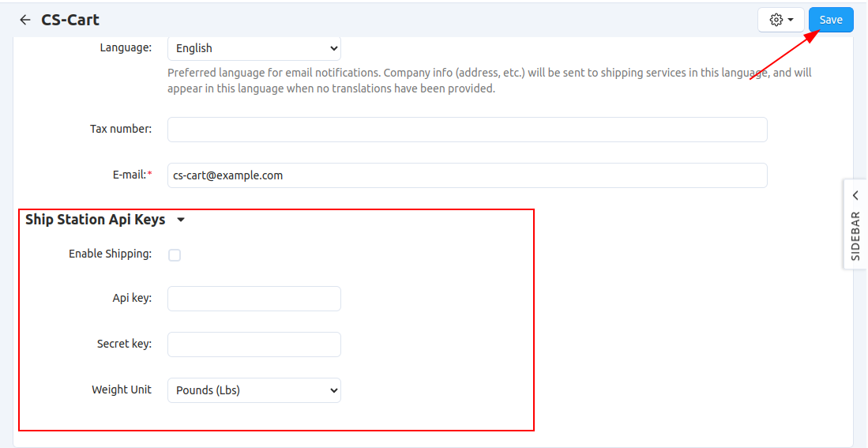Image resolution: width=868 pixels, height=448 pixels.
Task: Click the back arrow beside CS-Cart
Action: 25,20
